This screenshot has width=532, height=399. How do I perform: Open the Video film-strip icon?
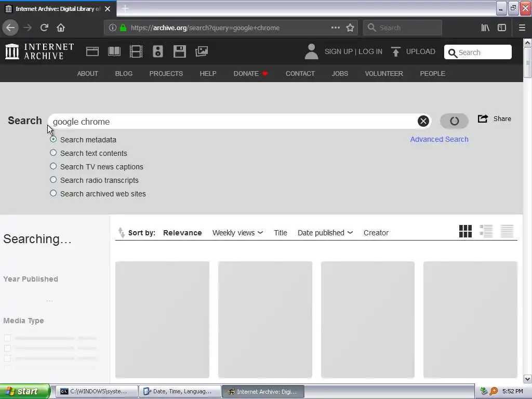tap(136, 51)
